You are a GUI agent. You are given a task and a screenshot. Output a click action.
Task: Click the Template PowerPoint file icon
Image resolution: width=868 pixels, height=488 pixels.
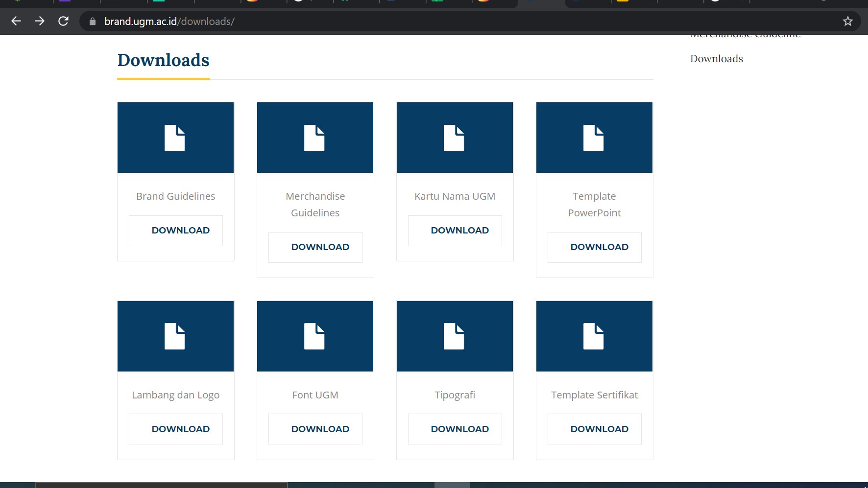pos(594,138)
